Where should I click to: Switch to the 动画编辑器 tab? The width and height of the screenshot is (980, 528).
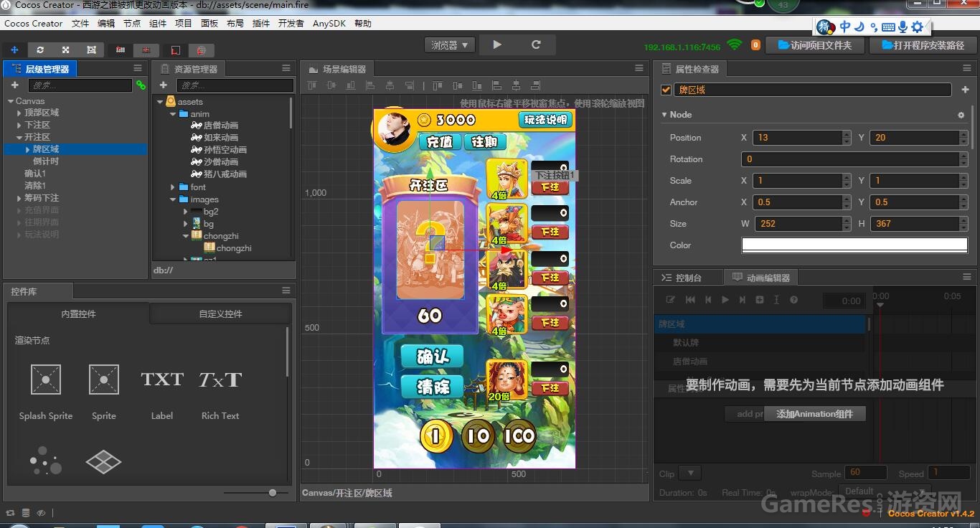tap(761, 278)
